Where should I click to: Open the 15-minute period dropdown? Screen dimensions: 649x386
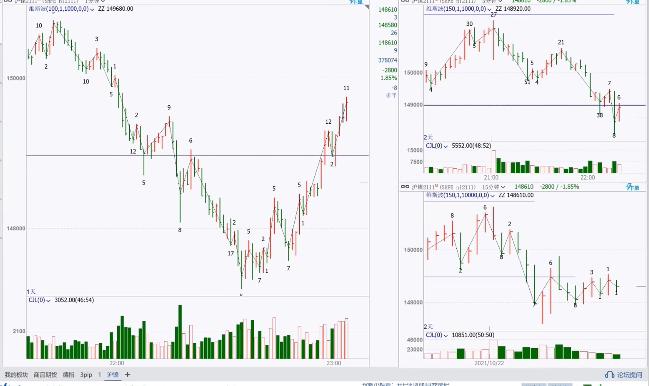pos(493,187)
